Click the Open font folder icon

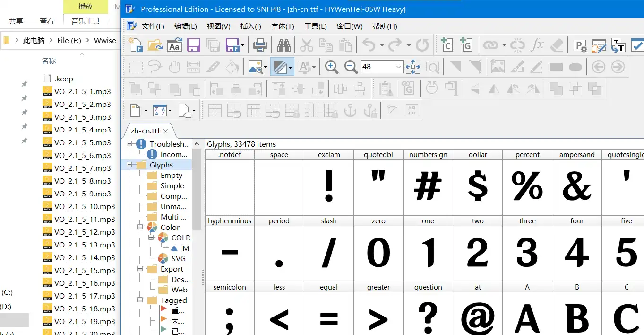155,45
